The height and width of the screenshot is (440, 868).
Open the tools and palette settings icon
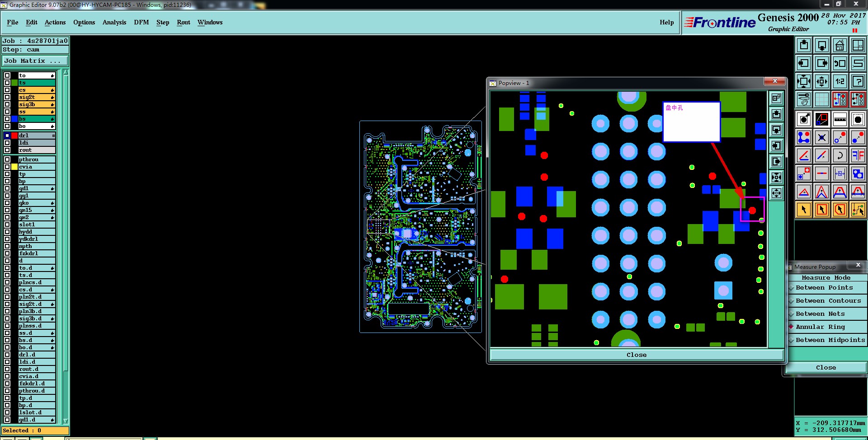point(804,99)
